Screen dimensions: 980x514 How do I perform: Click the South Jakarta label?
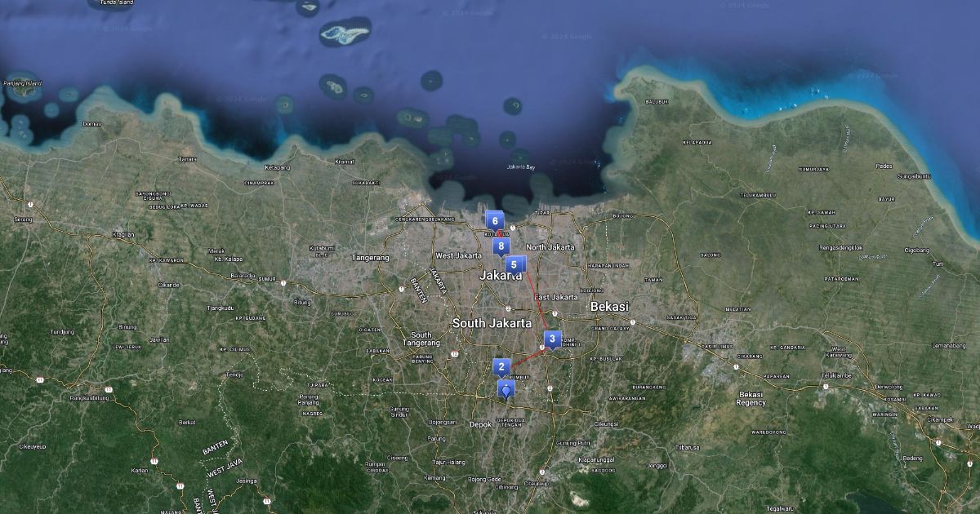point(492,323)
